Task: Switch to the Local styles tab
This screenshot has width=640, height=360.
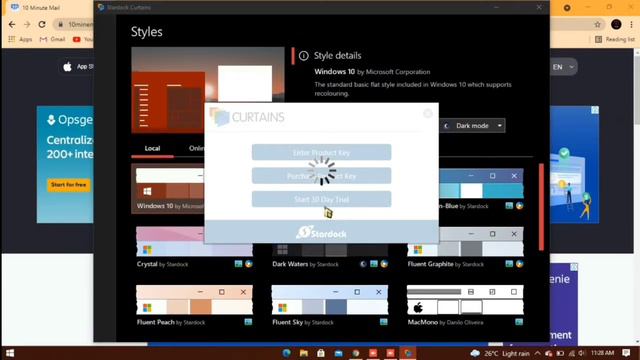Action: coord(152,149)
